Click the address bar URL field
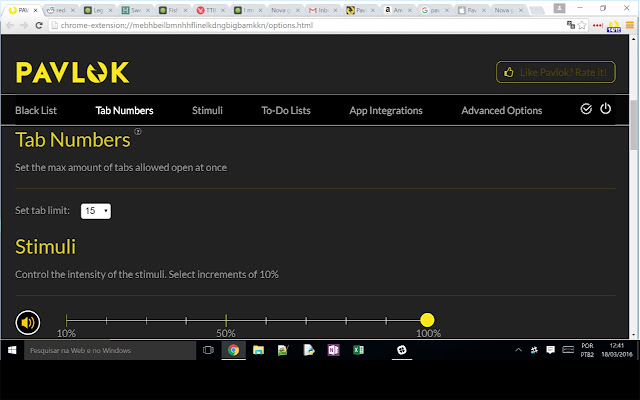Viewport: 640px width, 400px height. tap(306, 25)
